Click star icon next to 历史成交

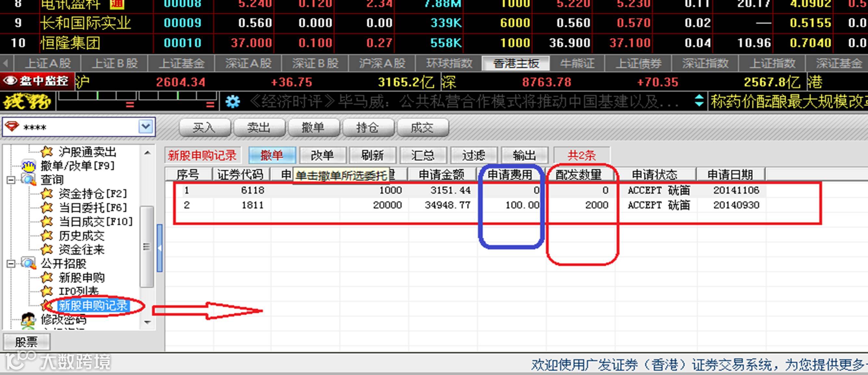point(47,236)
